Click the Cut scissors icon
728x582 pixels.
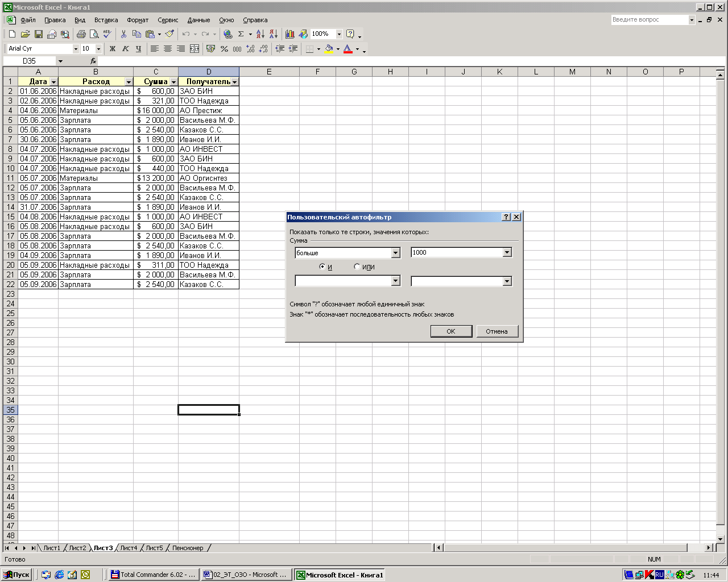(123, 34)
